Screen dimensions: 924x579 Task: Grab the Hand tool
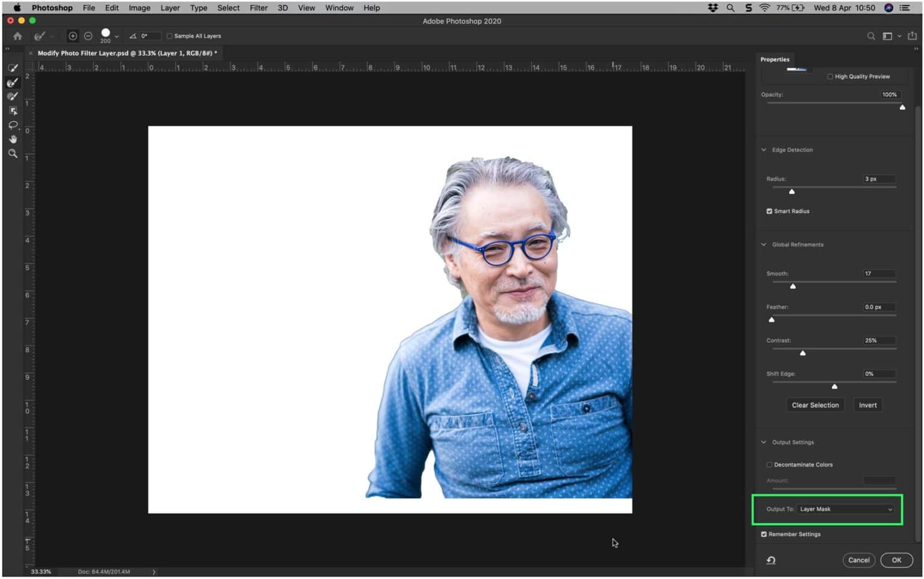pos(13,139)
